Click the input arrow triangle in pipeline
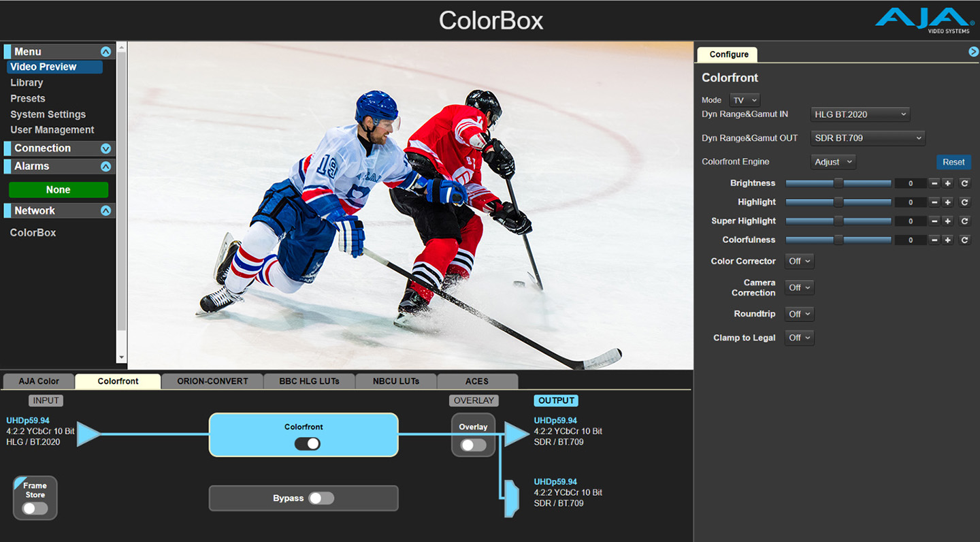980x542 pixels. click(88, 433)
